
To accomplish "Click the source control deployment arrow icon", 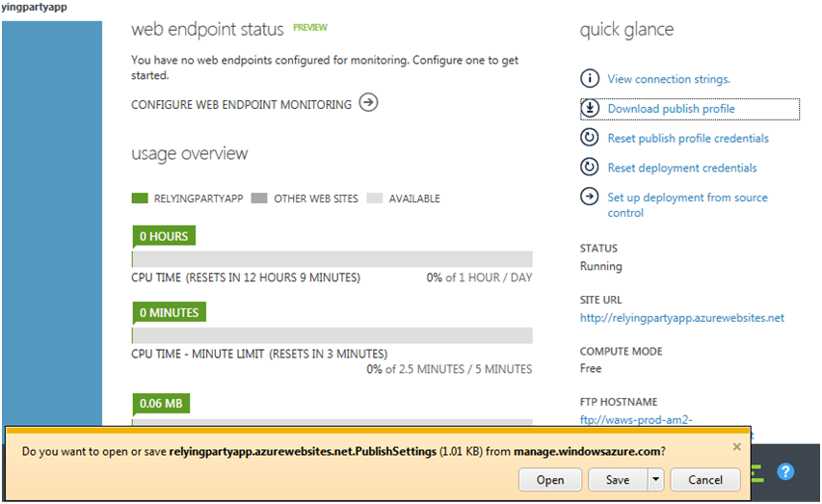I will [x=589, y=197].
